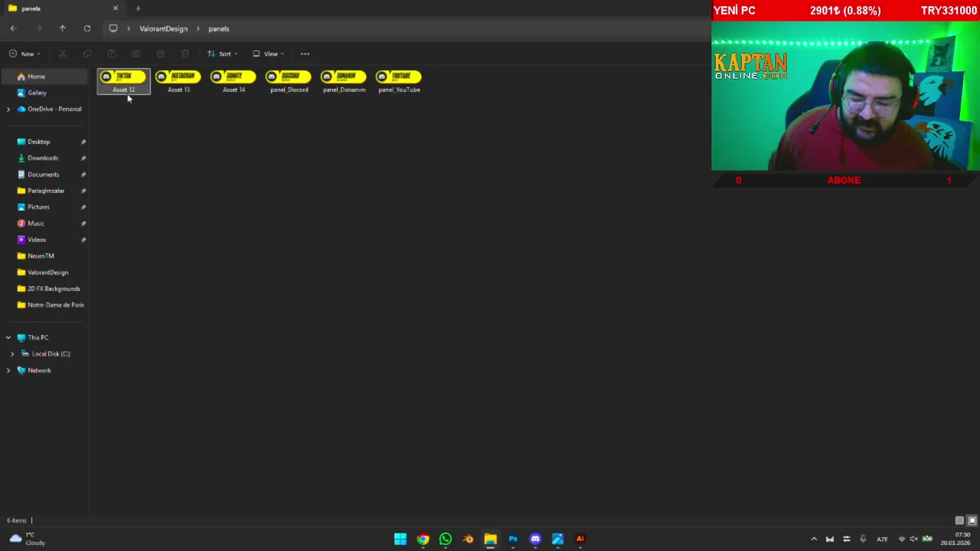Select the Asset 13 file
This screenshot has height=551, width=980.
point(178,81)
